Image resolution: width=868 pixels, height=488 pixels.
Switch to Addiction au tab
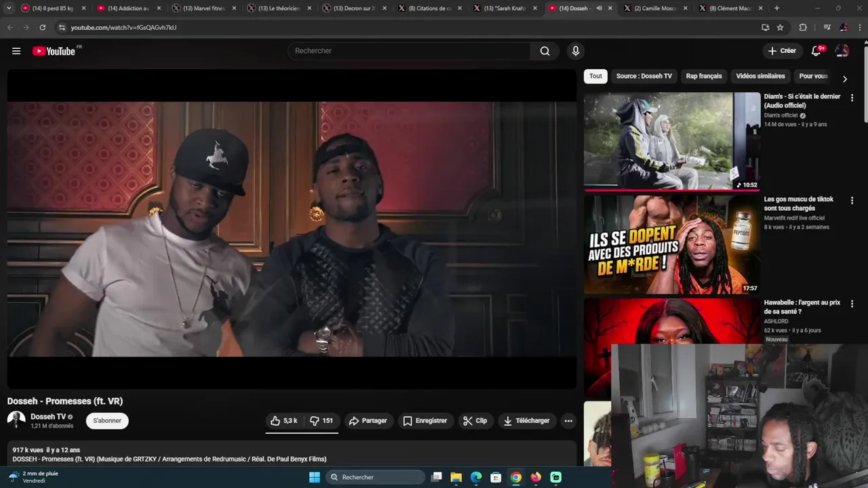(129, 8)
